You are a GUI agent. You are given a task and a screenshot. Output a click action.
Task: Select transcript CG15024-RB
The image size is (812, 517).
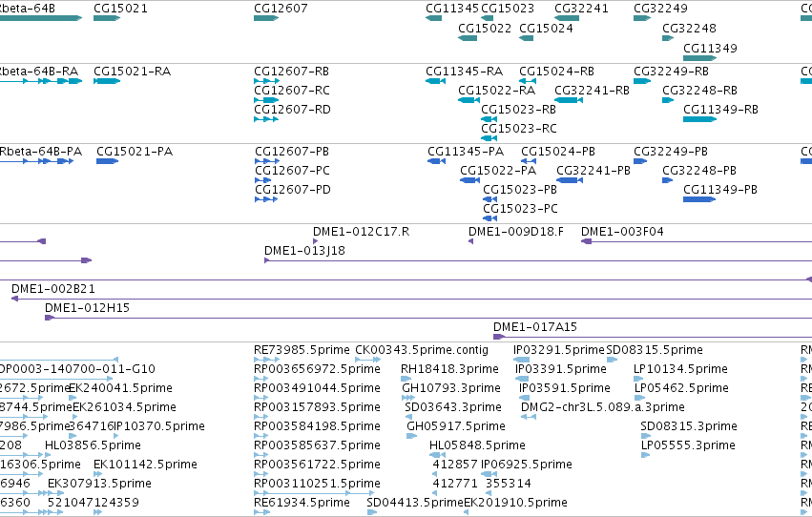click(528, 81)
